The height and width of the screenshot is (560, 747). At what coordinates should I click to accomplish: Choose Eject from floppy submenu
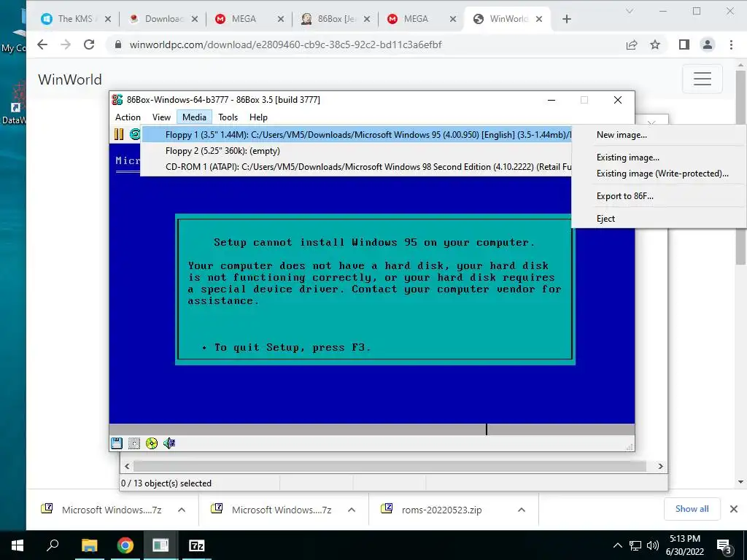(x=659, y=219)
